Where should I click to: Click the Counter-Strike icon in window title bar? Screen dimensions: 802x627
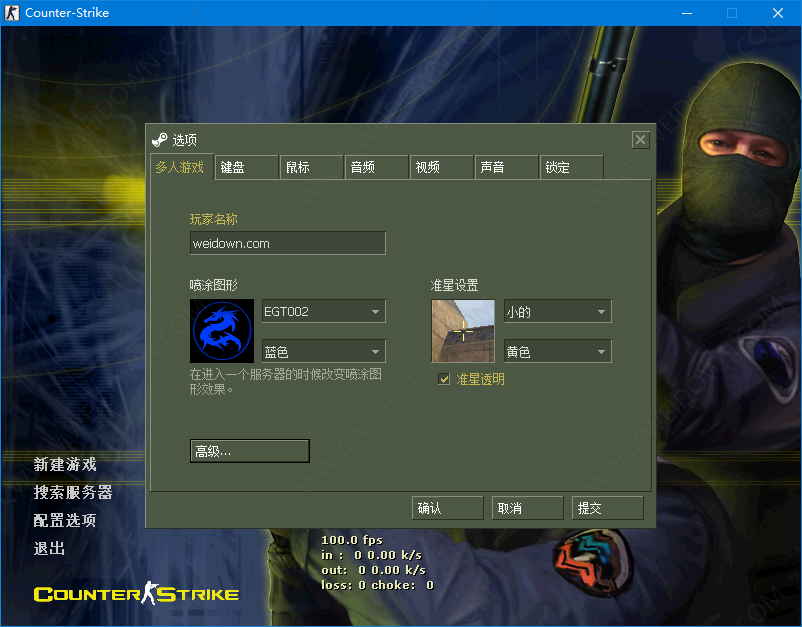(x=12, y=13)
